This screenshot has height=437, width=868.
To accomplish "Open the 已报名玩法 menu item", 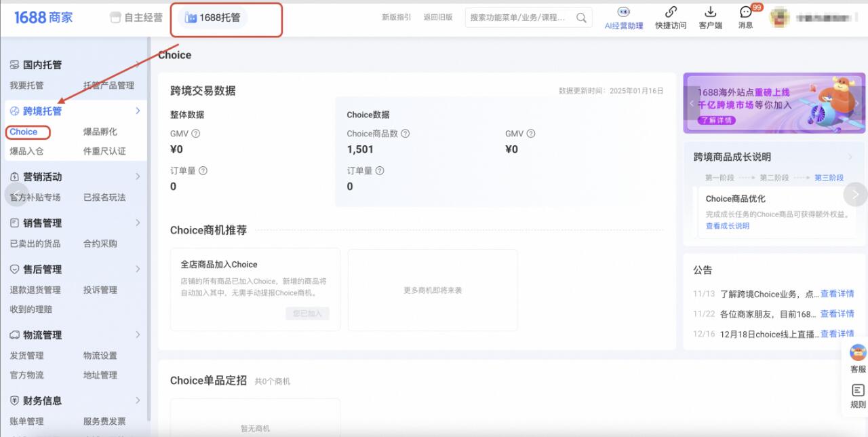I will point(104,197).
